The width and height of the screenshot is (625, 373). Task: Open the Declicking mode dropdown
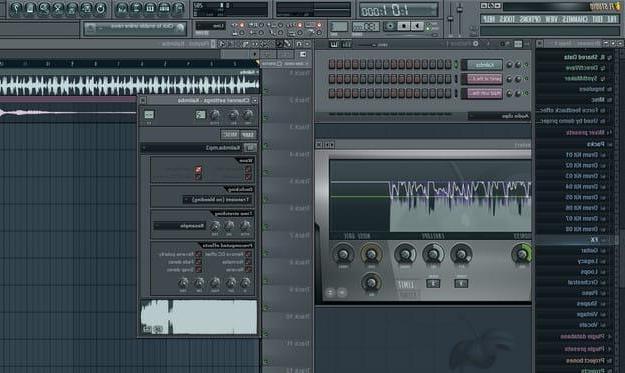216,199
